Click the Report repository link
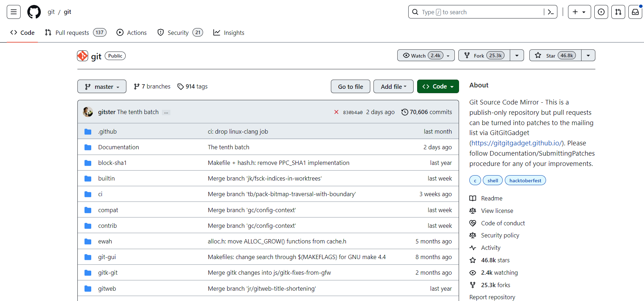Screen dimensions: 644x301 [492, 297]
